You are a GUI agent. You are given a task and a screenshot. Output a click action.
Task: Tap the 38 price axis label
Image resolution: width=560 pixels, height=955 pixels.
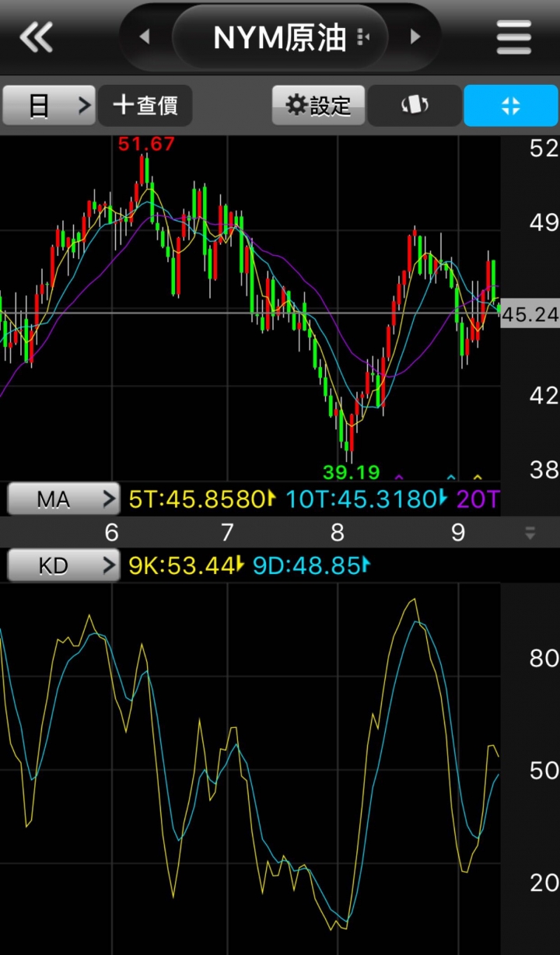pos(544,469)
